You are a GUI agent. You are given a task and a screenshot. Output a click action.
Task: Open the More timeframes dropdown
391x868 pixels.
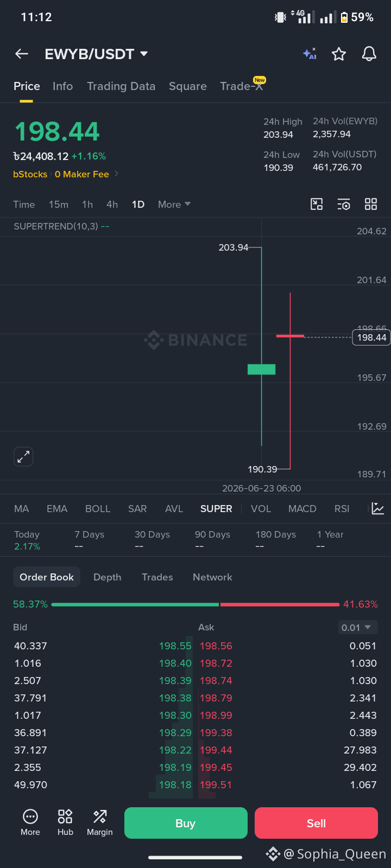[174, 205]
